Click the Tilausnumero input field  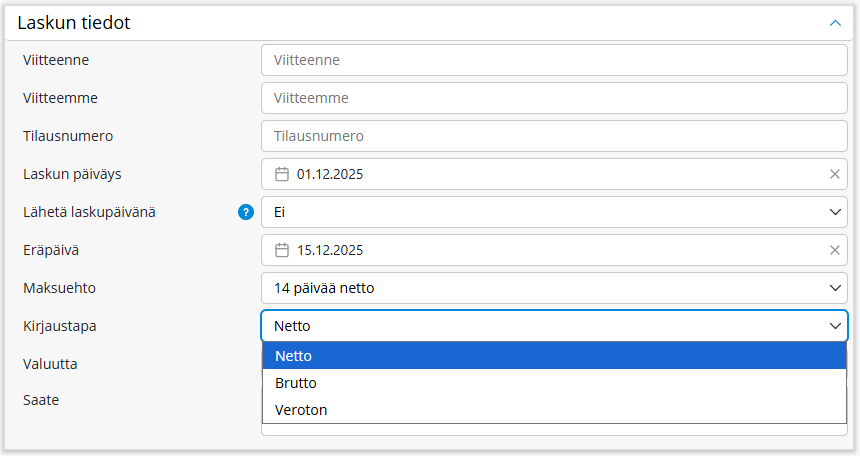tap(554, 136)
